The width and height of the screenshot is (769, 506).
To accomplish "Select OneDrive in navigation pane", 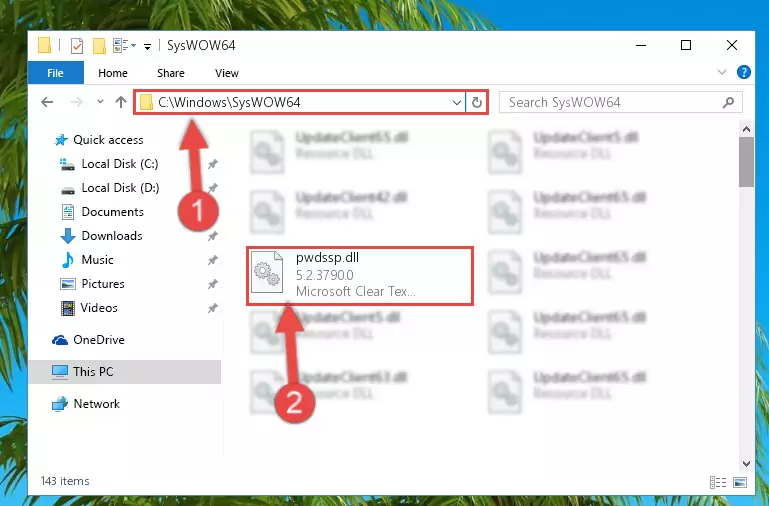I will (x=88, y=340).
